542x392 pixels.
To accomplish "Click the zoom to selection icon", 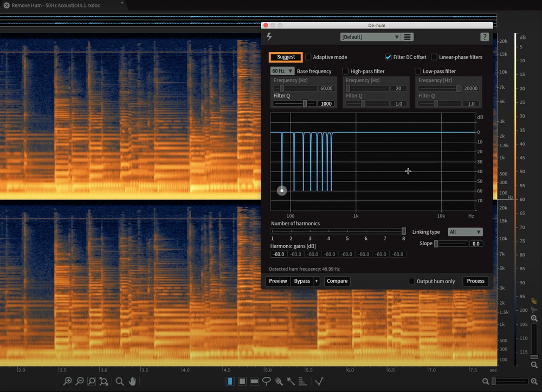I will (x=92, y=381).
